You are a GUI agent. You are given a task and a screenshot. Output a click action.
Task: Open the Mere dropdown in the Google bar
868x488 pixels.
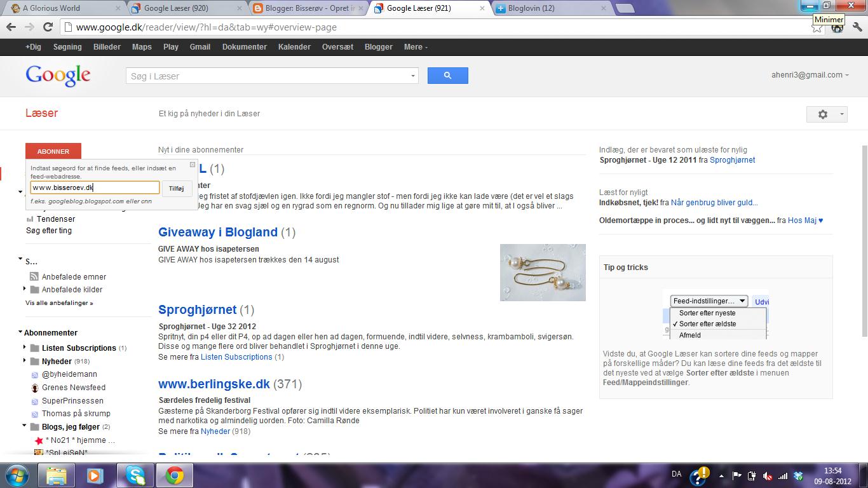tap(416, 47)
